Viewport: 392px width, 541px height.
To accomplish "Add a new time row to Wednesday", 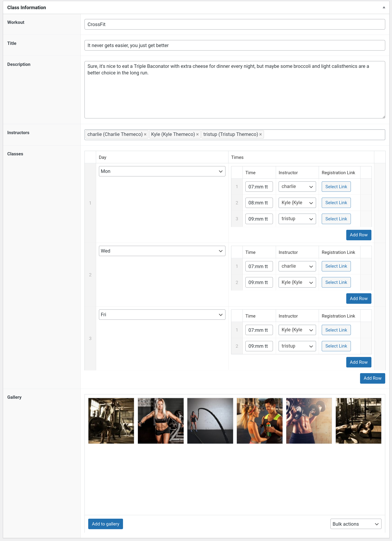I will 359,299.
